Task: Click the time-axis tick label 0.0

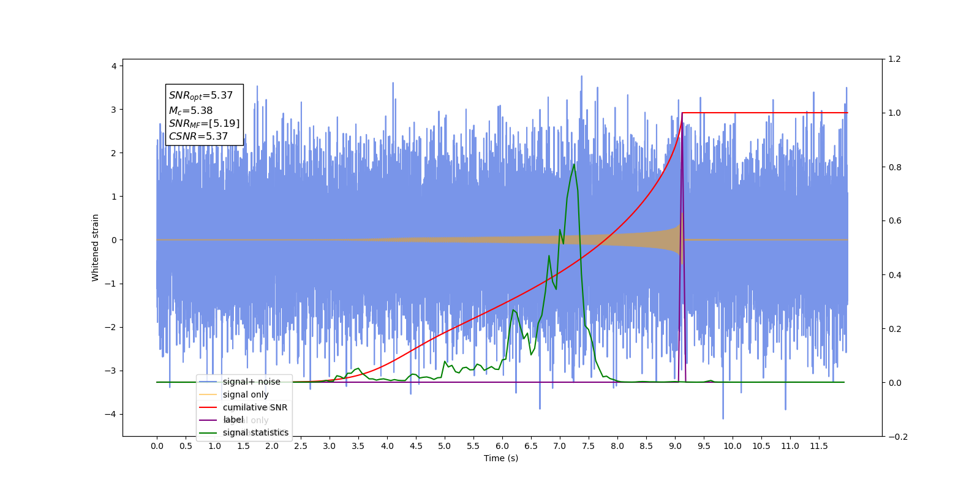Action: [157, 446]
